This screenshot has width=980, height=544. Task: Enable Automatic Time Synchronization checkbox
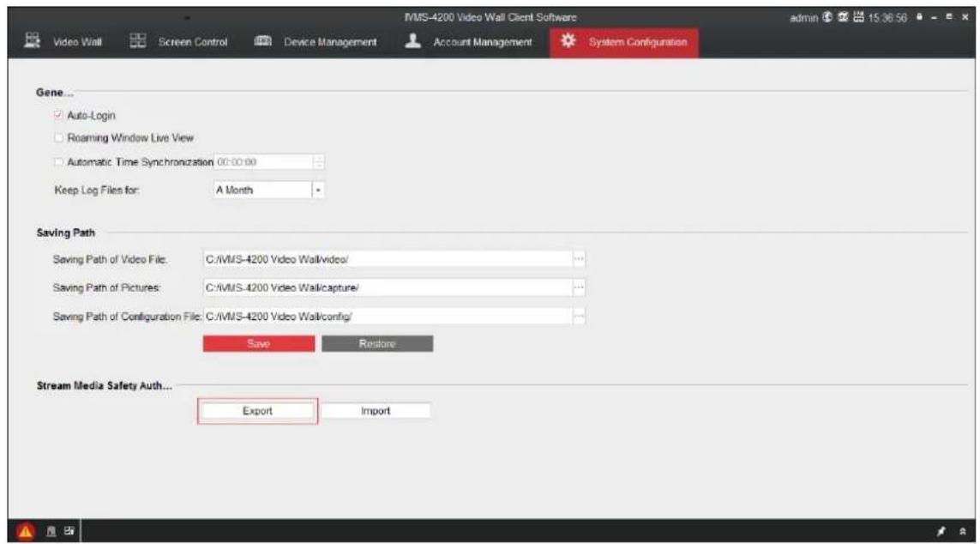pyautogui.click(x=58, y=162)
